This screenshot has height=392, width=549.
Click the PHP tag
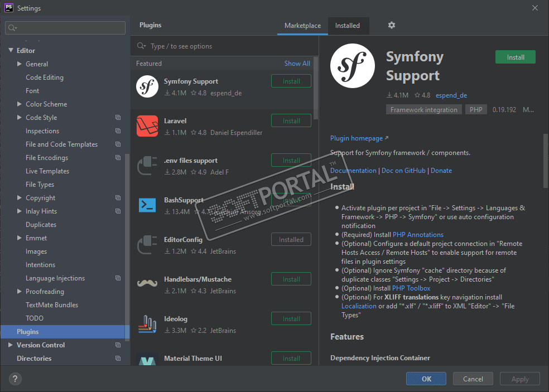click(x=476, y=109)
